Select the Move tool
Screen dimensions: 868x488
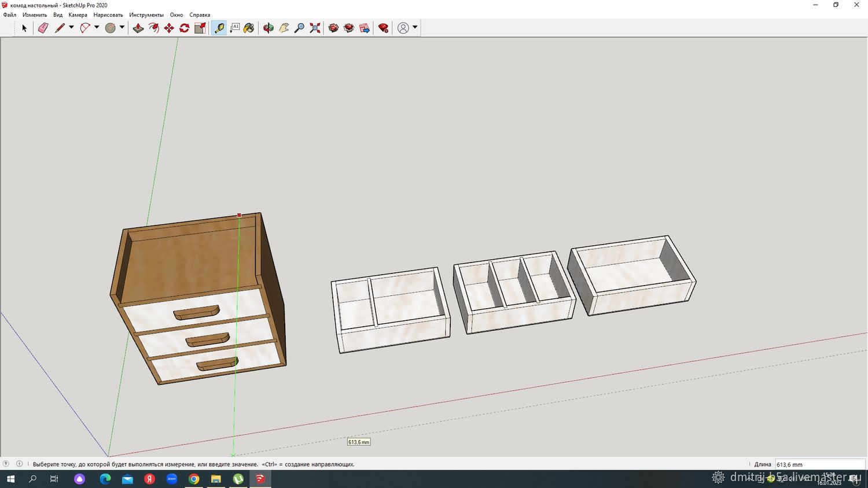[x=169, y=28]
